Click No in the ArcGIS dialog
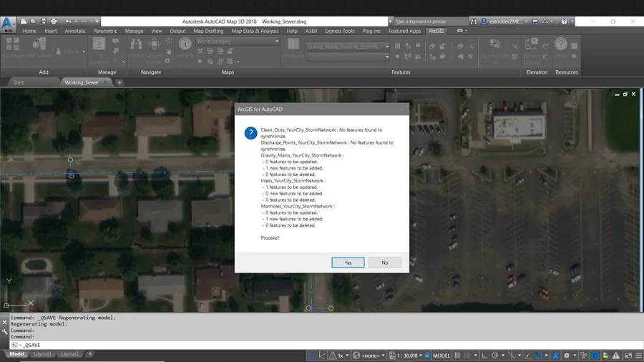644x362 pixels. tap(384, 263)
